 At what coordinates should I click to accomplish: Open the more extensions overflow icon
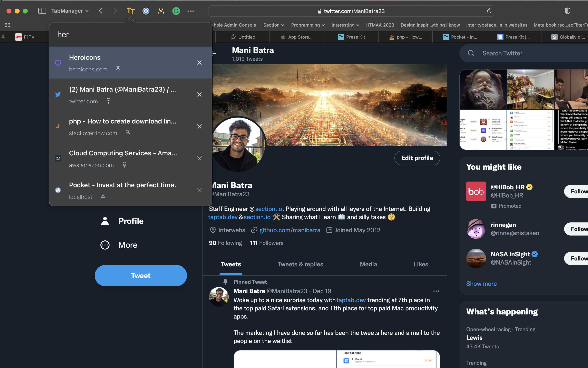point(191,11)
